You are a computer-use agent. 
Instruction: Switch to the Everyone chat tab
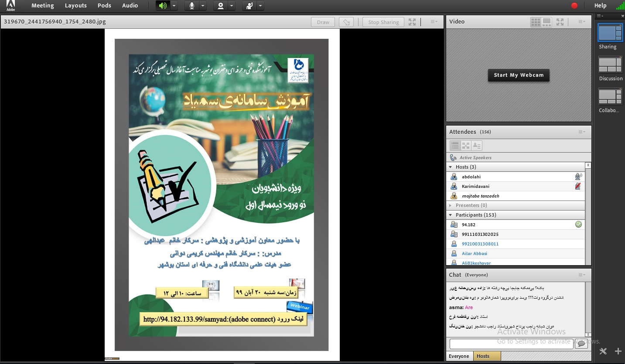[x=459, y=356]
